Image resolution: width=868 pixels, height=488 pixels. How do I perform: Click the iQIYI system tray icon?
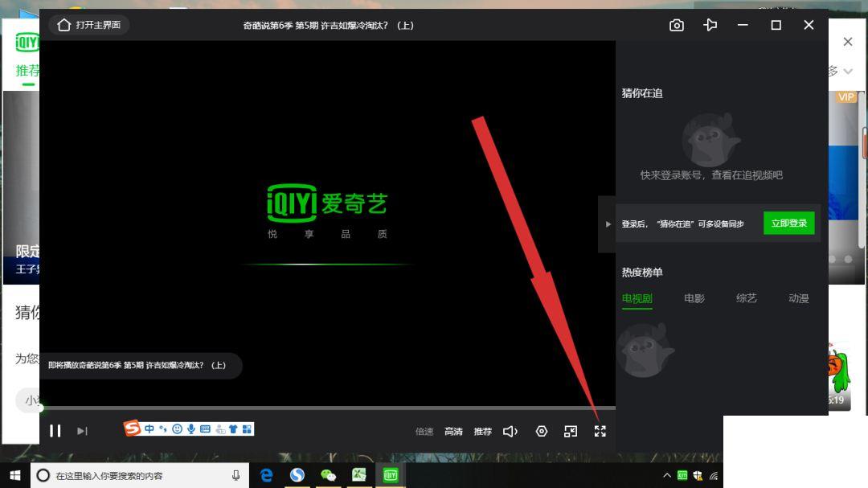(x=682, y=475)
